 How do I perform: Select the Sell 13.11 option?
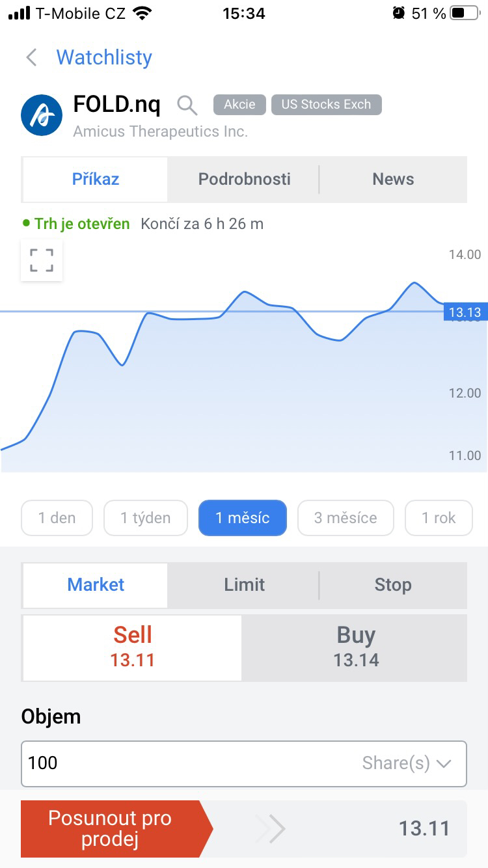pos(132,647)
